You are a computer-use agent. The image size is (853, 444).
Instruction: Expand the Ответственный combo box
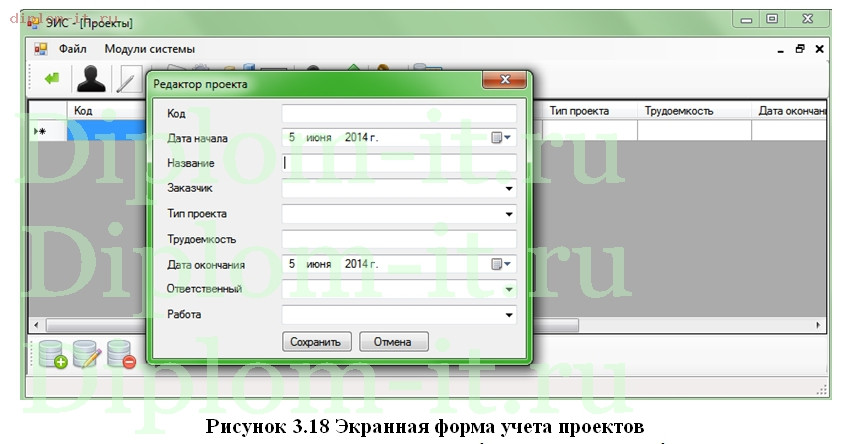pyautogui.click(x=509, y=289)
